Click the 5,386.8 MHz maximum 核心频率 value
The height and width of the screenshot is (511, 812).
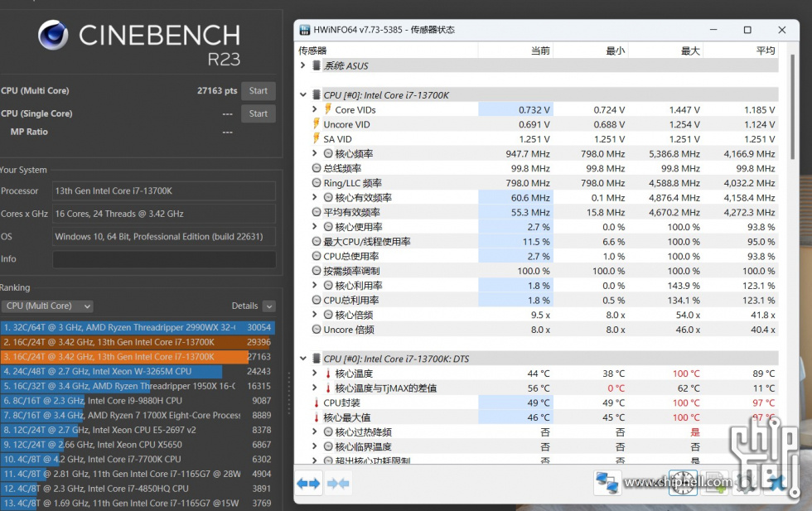674,154
